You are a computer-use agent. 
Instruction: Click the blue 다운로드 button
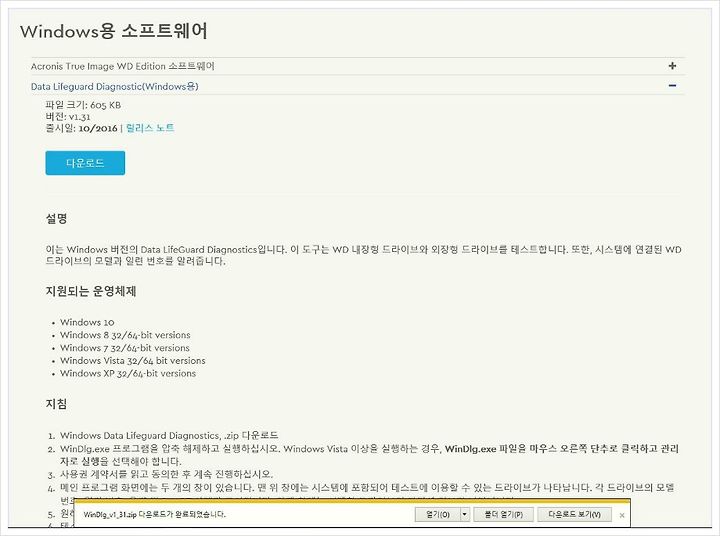[85, 163]
